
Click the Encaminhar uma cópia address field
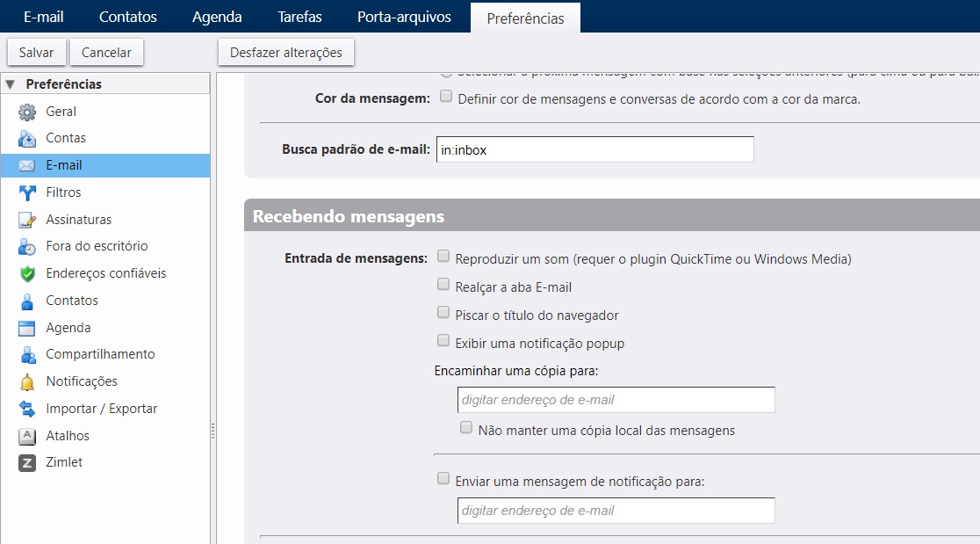[616, 400]
